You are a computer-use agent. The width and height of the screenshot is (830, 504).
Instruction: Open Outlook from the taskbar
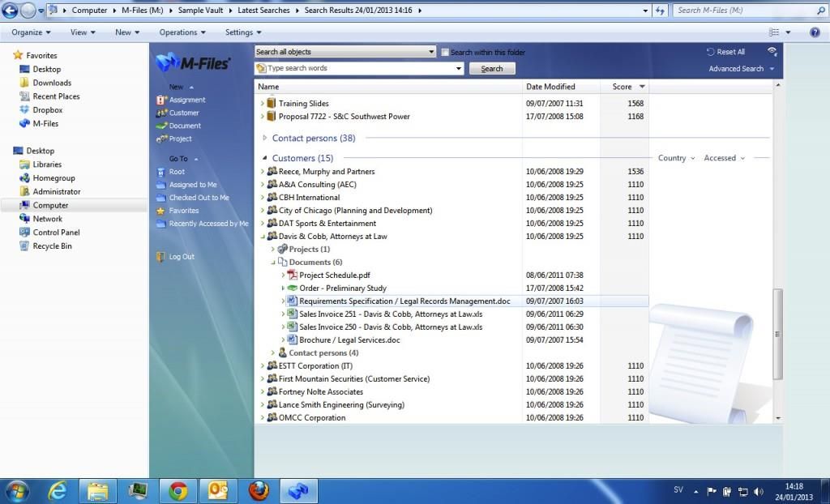tap(217, 490)
